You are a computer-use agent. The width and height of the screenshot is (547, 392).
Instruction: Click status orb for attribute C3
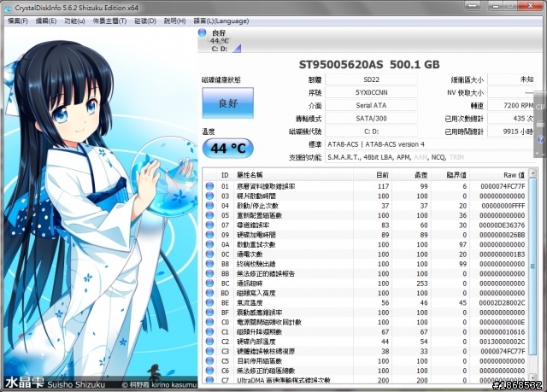pyautogui.click(x=209, y=351)
